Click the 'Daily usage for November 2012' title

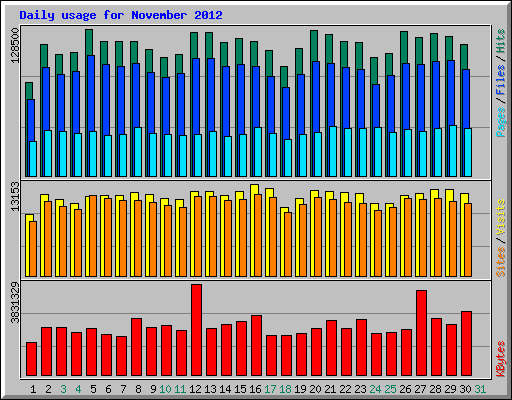(x=121, y=15)
